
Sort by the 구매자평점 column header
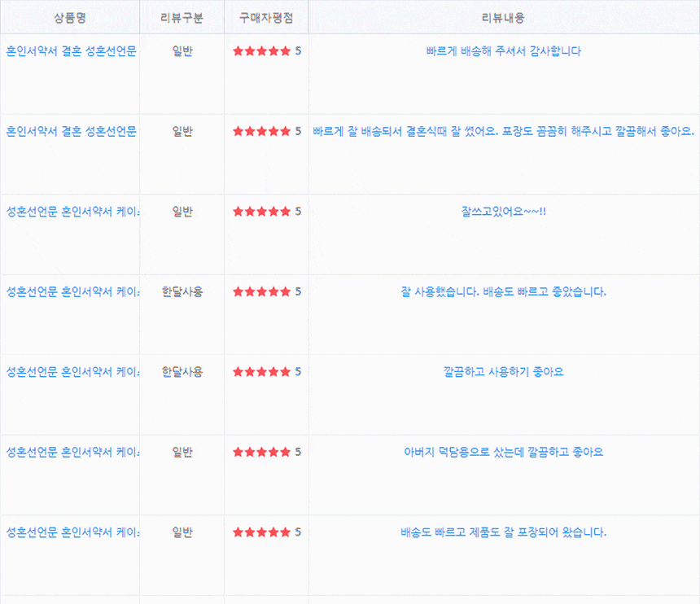tap(266, 17)
